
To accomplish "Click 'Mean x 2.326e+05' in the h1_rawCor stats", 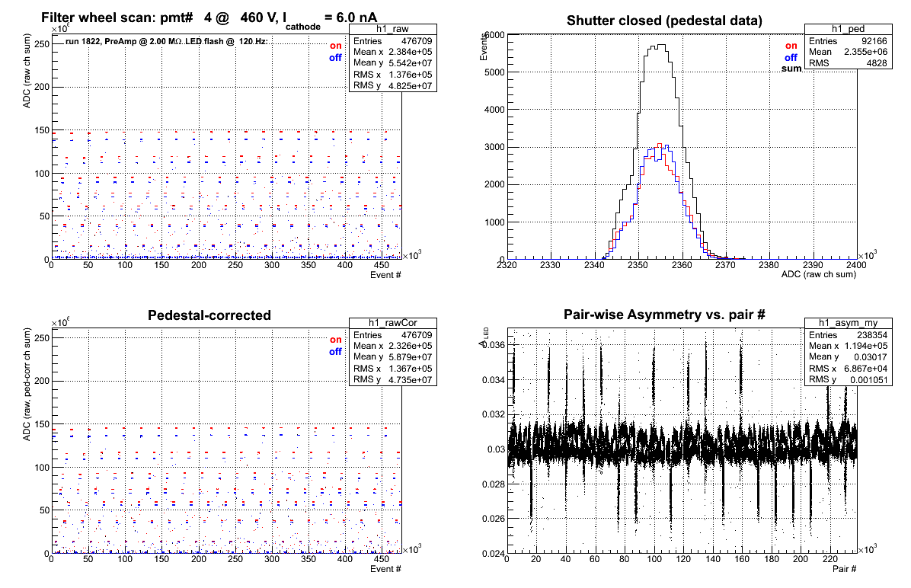I will [x=393, y=346].
